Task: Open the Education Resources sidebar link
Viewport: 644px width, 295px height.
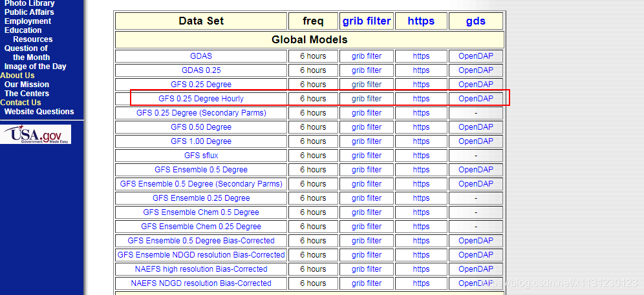Action: point(28,35)
